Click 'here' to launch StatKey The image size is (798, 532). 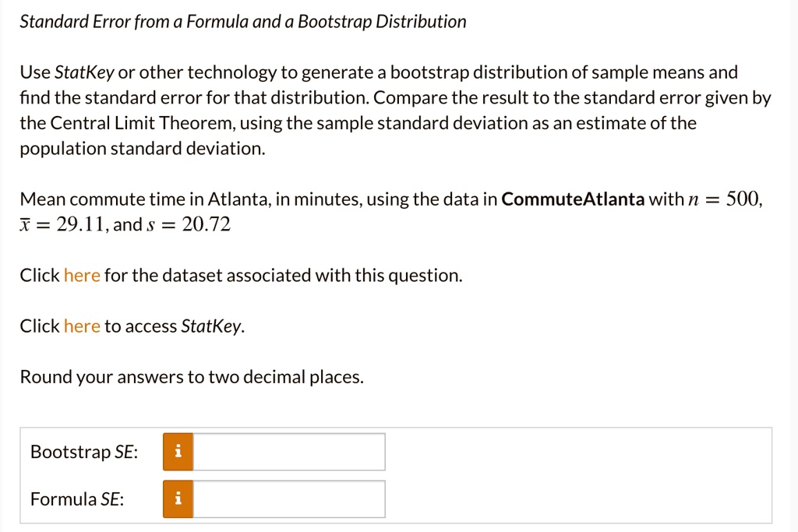pyautogui.click(x=82, y=326)
